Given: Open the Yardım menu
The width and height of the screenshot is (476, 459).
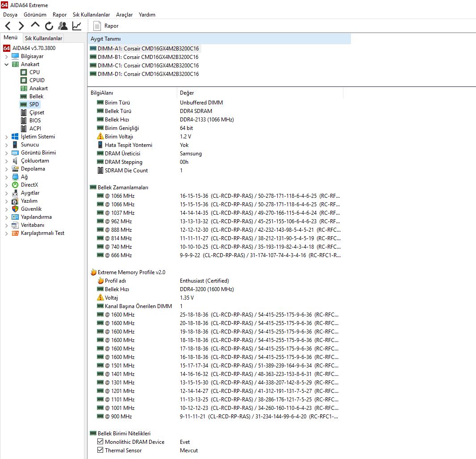Looking at the screenshot, I should tap(147, 15).
